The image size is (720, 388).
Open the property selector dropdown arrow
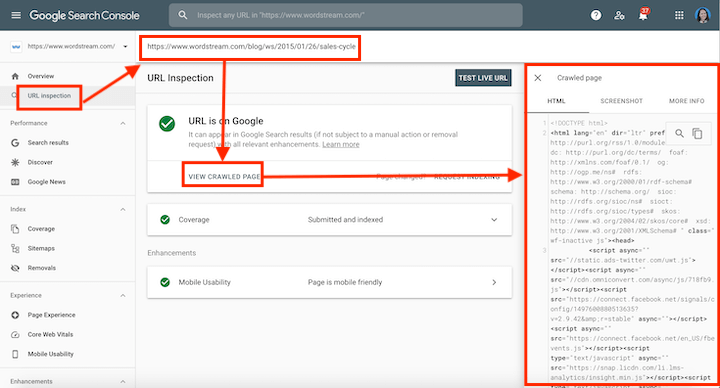click(x=125, y=46)
